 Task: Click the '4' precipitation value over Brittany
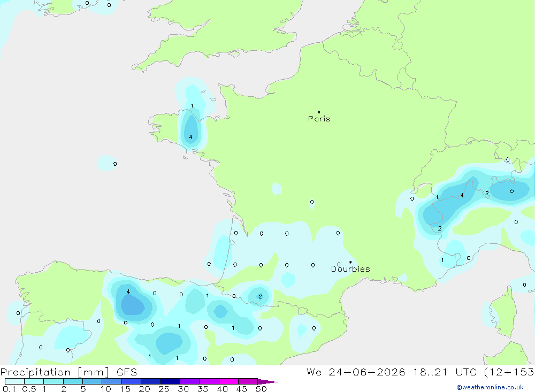[x=190, y=137]
